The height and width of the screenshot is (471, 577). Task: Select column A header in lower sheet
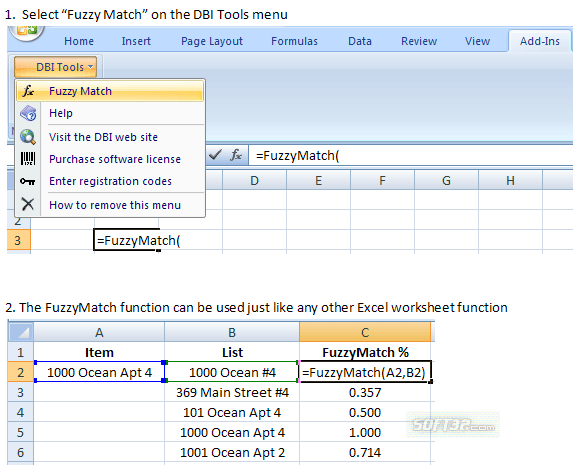point(99,332)
